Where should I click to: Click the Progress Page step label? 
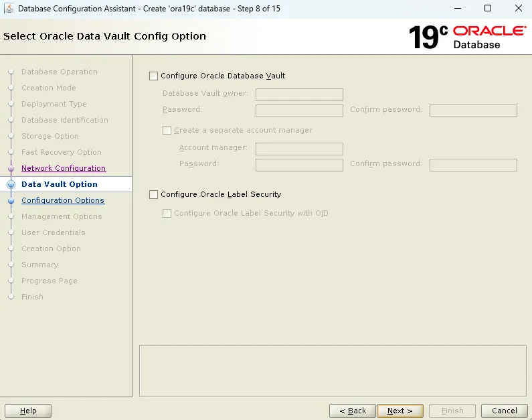(x=50, y=281)
